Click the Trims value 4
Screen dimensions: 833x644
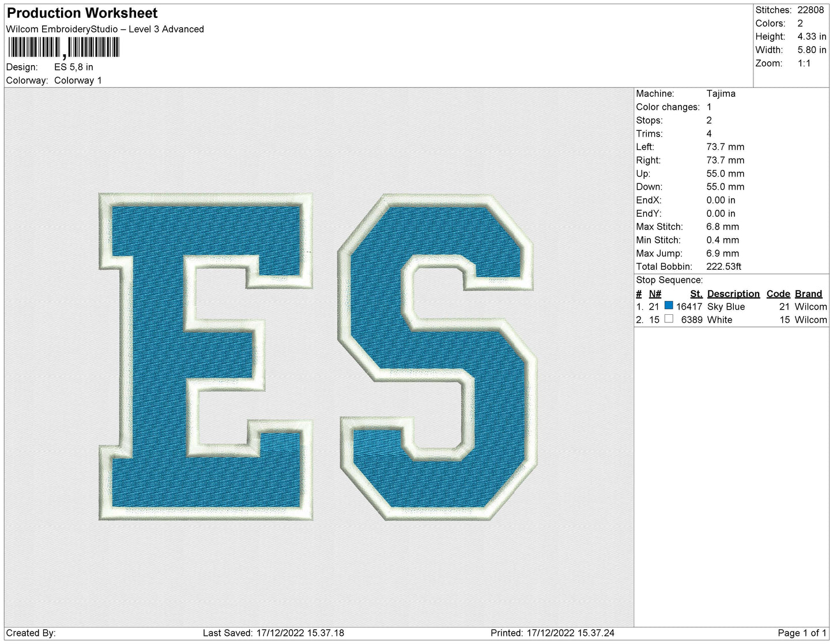[x=709, y=134]
